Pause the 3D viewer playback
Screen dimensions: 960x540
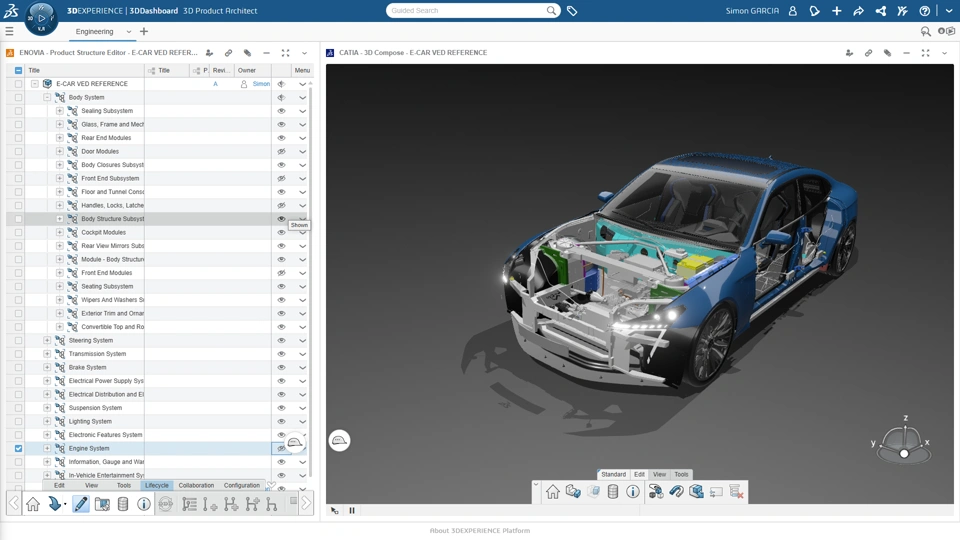351,511
